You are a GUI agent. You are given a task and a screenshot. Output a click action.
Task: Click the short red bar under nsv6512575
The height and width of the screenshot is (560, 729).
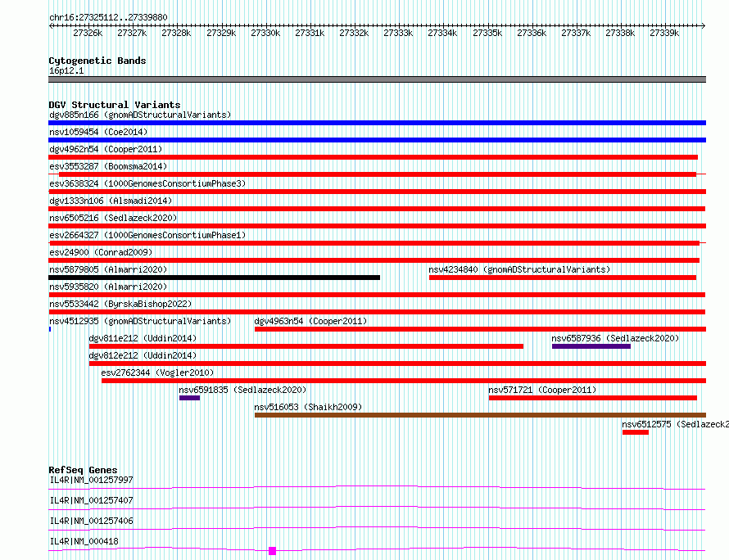636,432
